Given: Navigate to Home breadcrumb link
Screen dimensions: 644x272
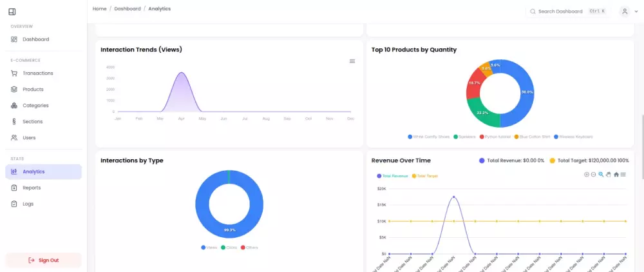Looking at the screenshot, I should (99, 8).
